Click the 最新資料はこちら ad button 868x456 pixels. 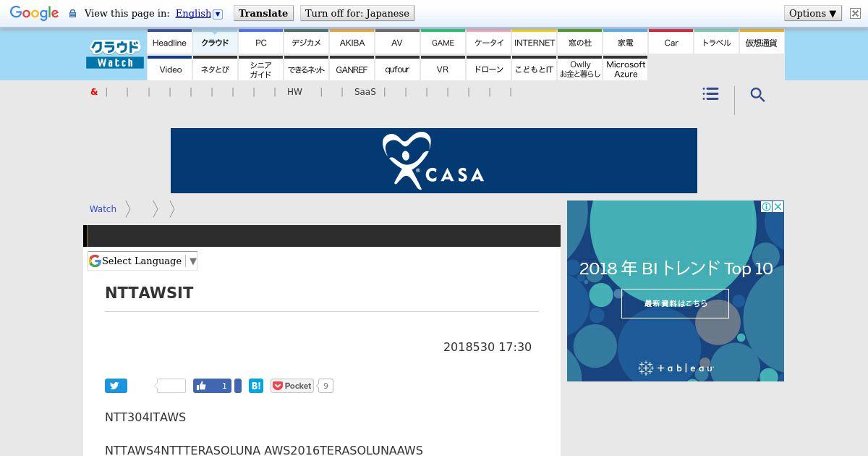675,303
